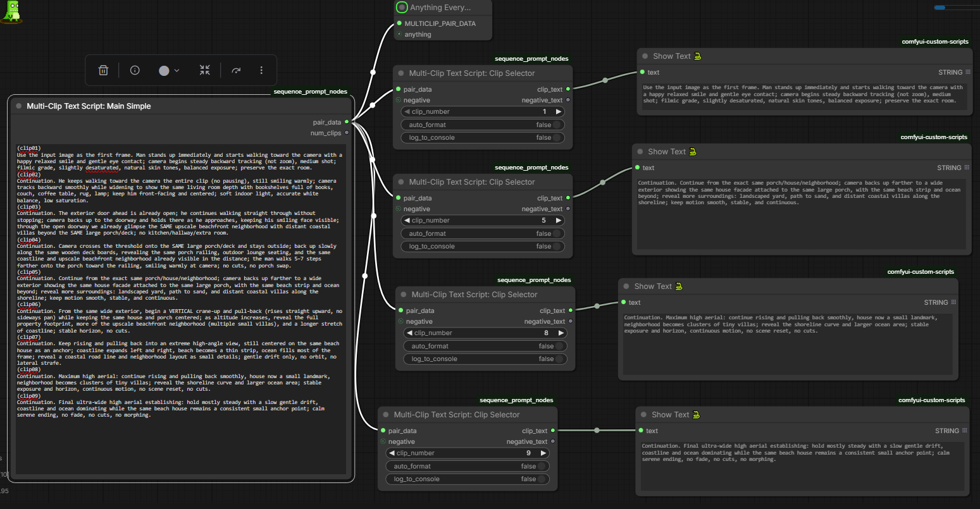The height and width of the screenshot is (509, 980).
Task: Click the progress bar at the top right
Action: coord(957,8)
